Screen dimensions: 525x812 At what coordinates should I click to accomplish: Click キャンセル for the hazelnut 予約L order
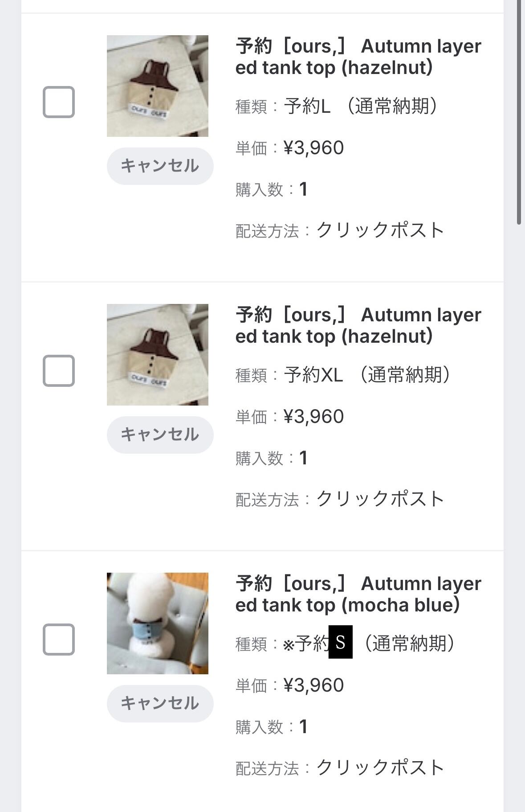(160, 166)
